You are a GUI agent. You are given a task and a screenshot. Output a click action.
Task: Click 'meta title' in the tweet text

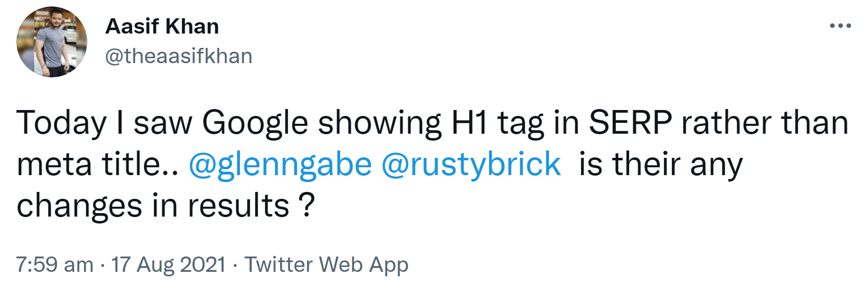(88, 164)
